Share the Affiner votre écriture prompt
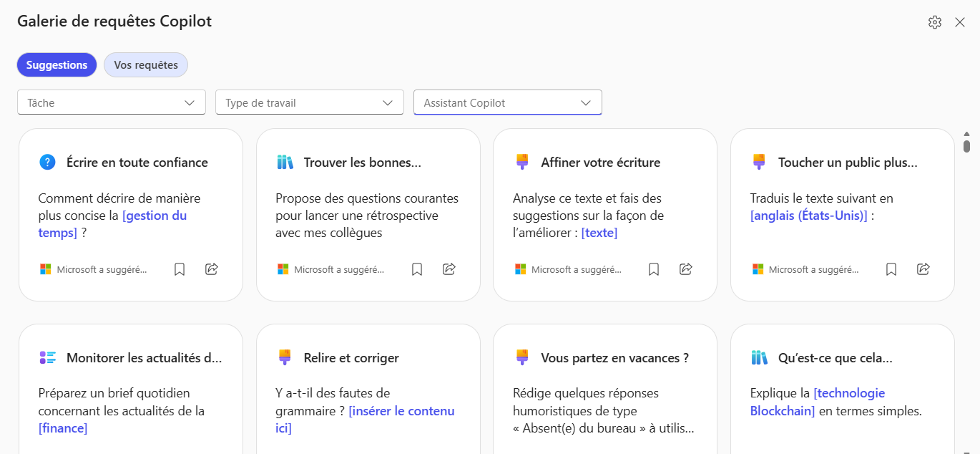The image size is (980, 454). pyautogui.click(x=686, y=269)
